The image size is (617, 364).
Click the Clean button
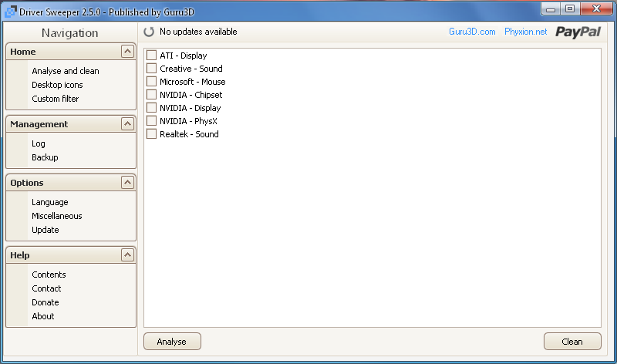pos(572,341)
